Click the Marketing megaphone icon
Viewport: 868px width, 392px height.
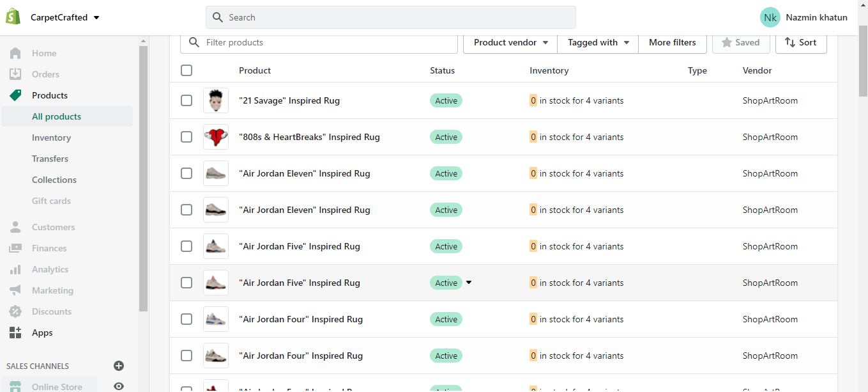15,290
